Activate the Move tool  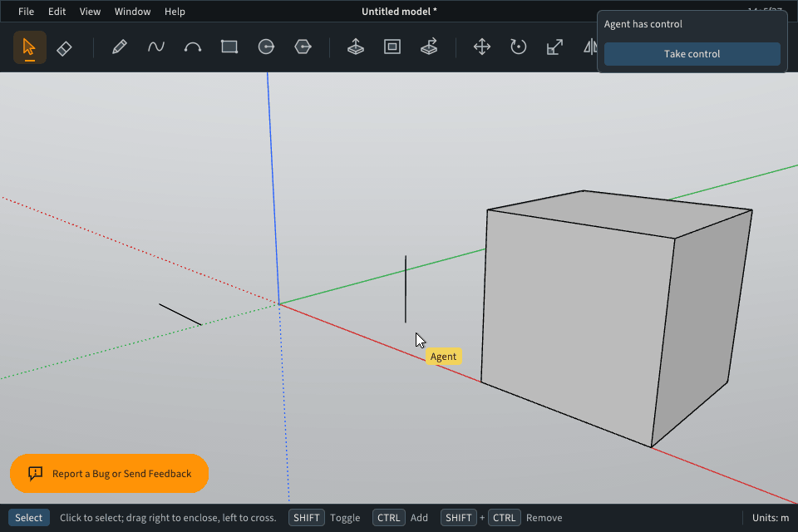[481, 47]
